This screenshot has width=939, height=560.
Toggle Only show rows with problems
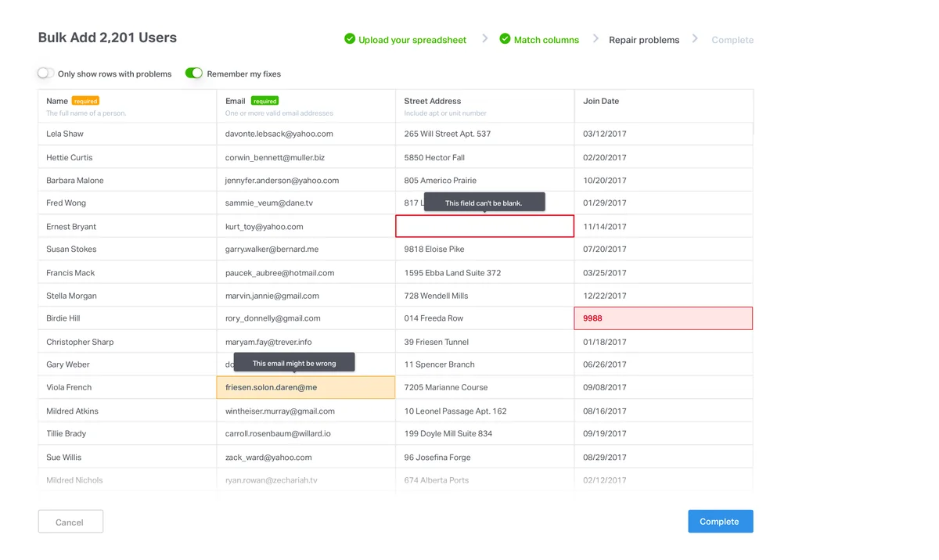[x=45, y=73]
